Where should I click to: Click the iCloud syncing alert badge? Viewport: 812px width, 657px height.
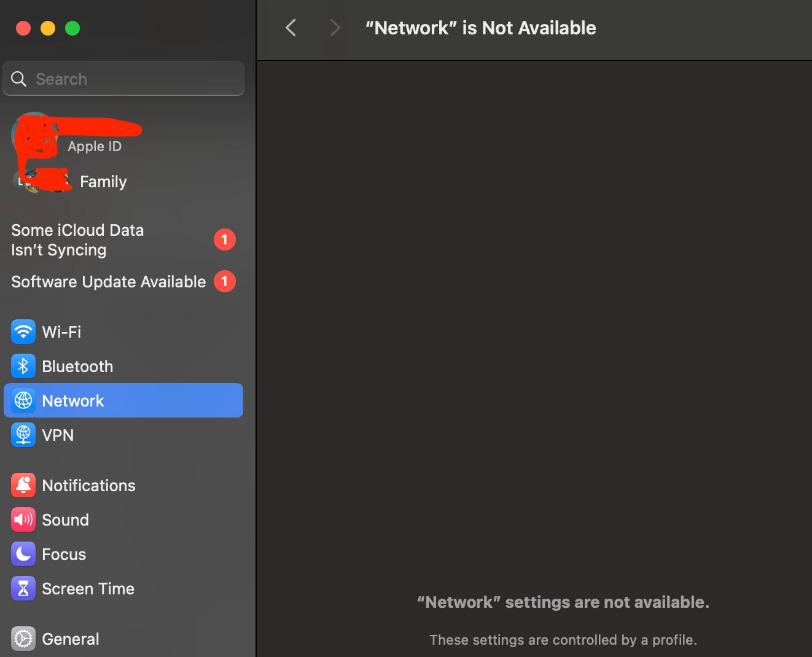[x=225, y=239]
